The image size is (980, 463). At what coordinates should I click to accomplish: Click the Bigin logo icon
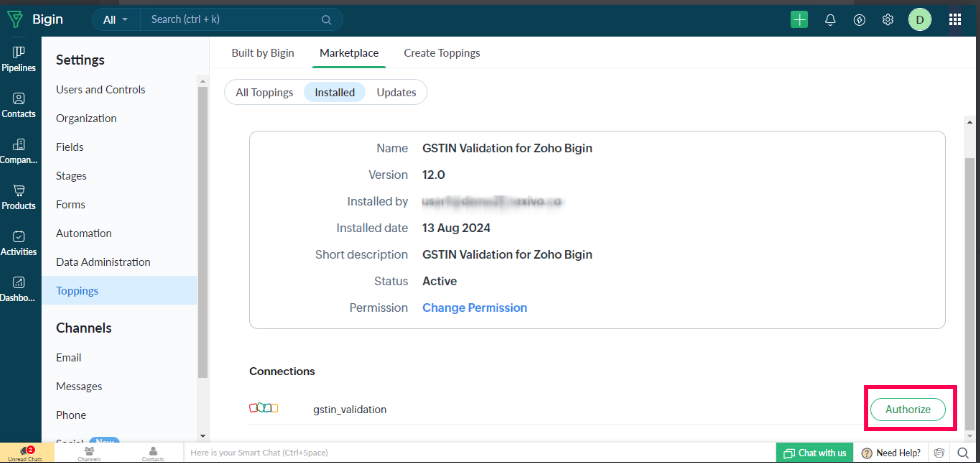click(15, 19)
